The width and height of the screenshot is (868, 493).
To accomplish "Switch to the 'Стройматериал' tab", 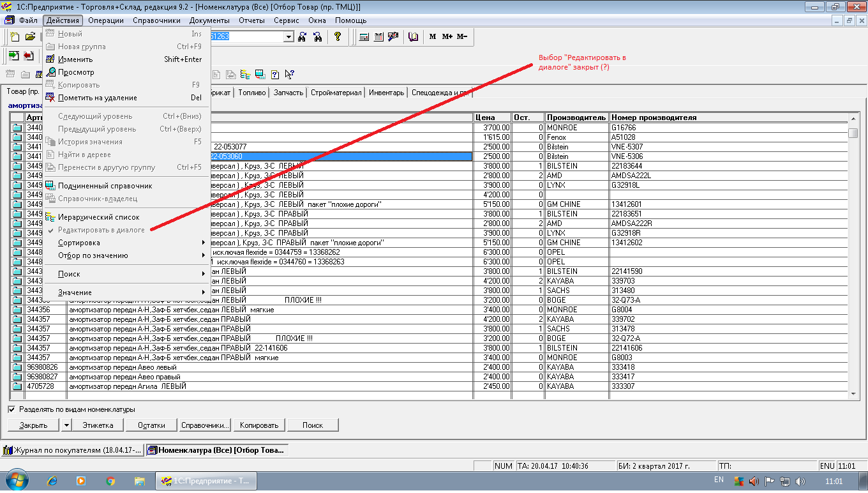I will click(336, 93).
